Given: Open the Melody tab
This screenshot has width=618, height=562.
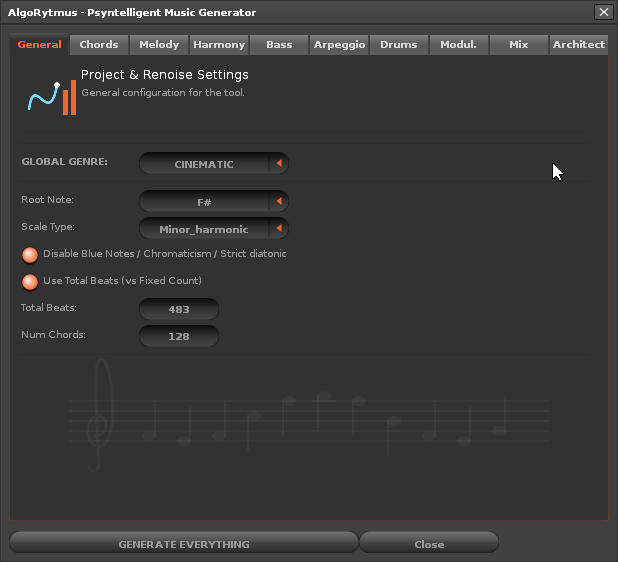Looking at the screenshot, I should click(159, 45).
